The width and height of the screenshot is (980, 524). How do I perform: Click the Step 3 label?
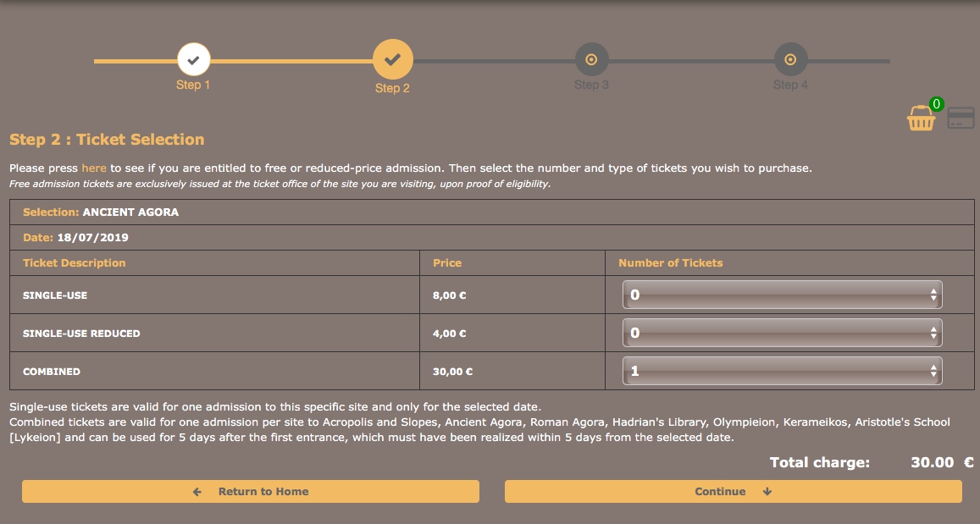[591, 85]
